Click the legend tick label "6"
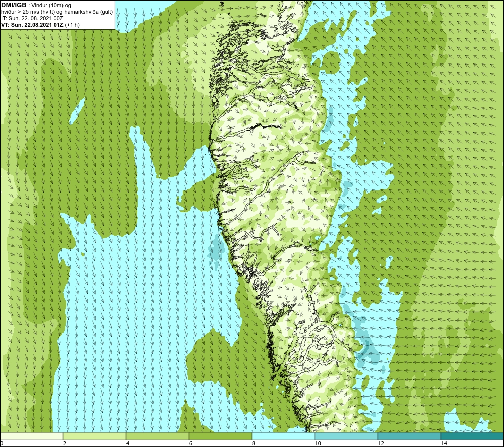Viewport: 504px width, 447px height. click(191, 443)
